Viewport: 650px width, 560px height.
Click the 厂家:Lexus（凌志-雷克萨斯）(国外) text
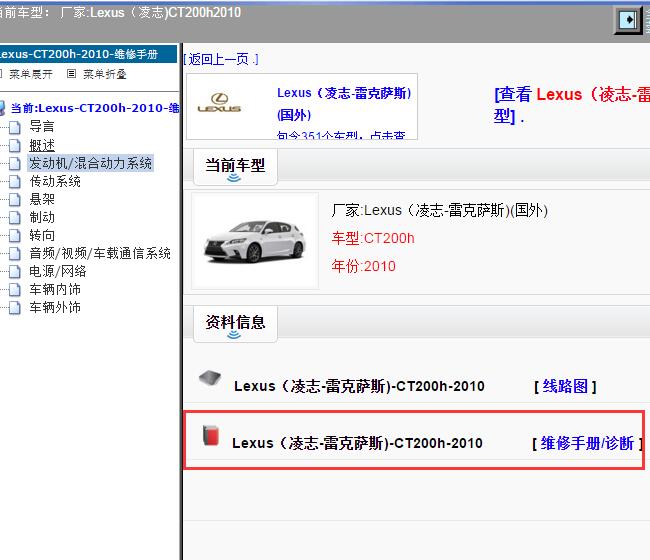pos(439,211)
